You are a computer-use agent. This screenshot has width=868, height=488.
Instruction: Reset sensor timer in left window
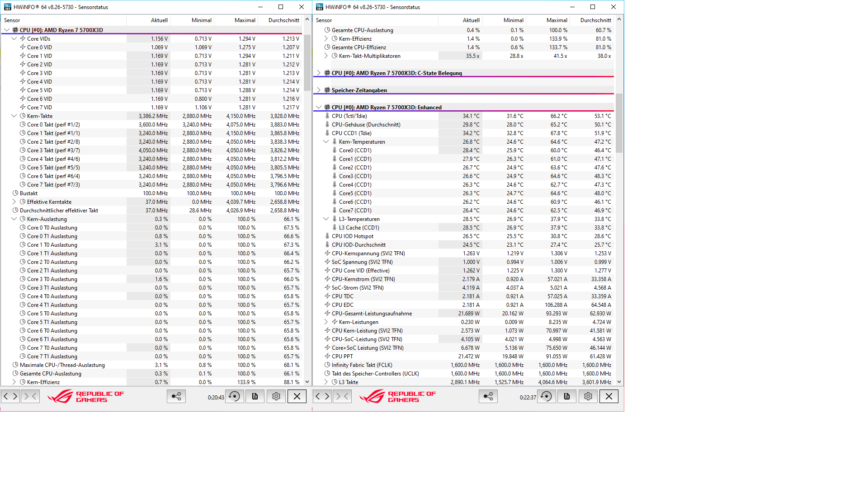tap(235, 396)
